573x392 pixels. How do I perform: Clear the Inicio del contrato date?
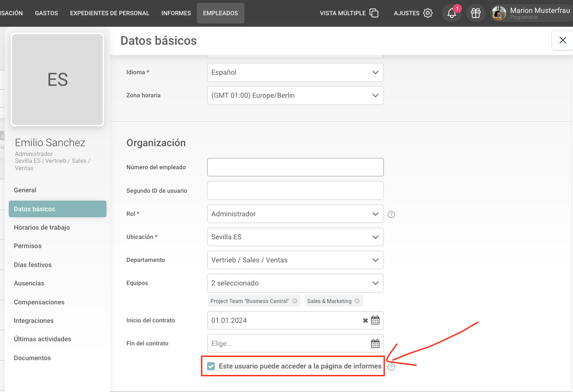coord(365,321)
